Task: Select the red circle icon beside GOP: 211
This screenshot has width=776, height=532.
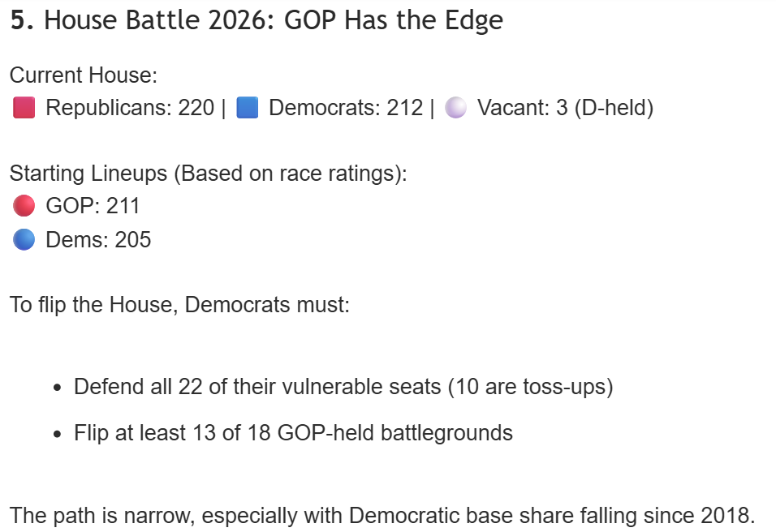Action: (24, 206)
